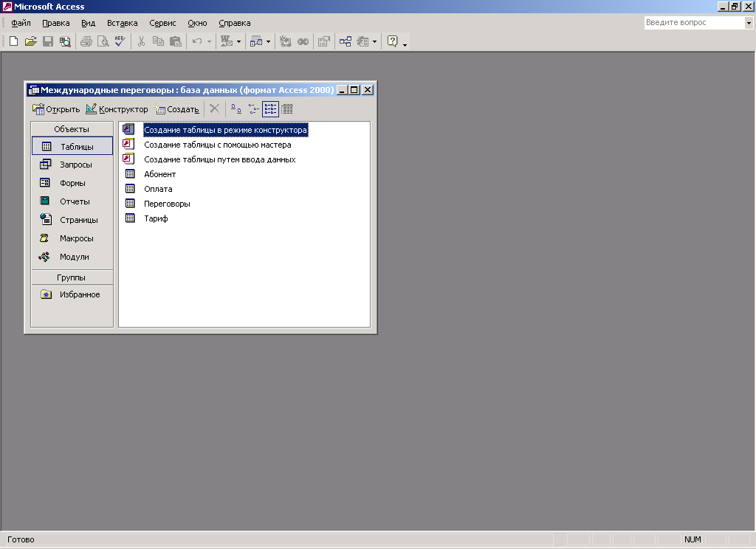
Task: Select the Абонент table
Action: [x=159, y=174]
